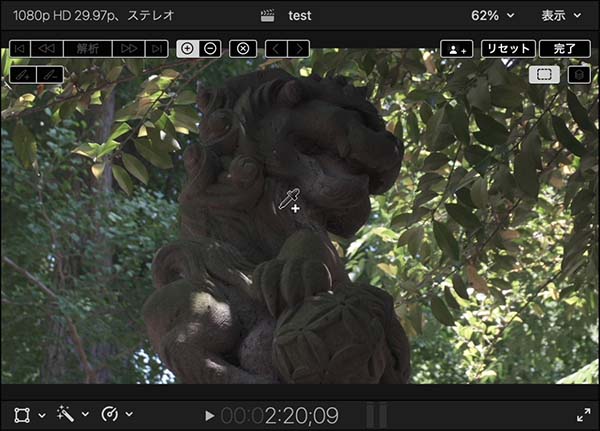Select the subtract brush stroke tool

click(50, 75)
